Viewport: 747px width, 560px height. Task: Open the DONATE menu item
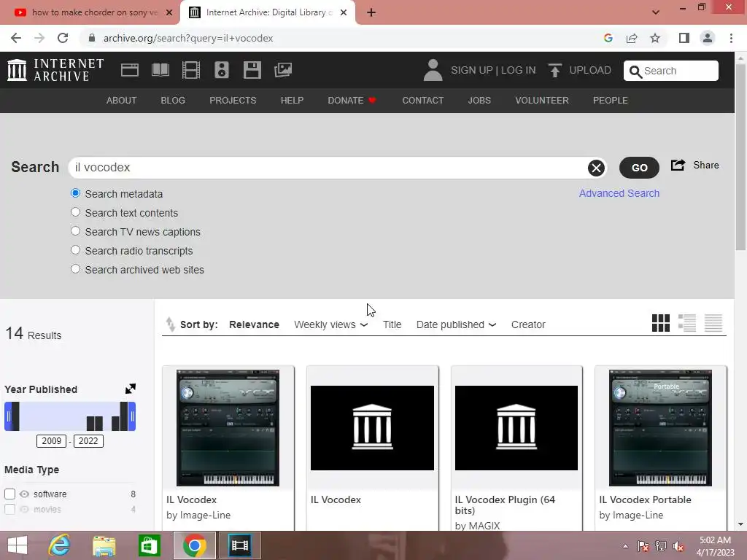tap(352, 101)
